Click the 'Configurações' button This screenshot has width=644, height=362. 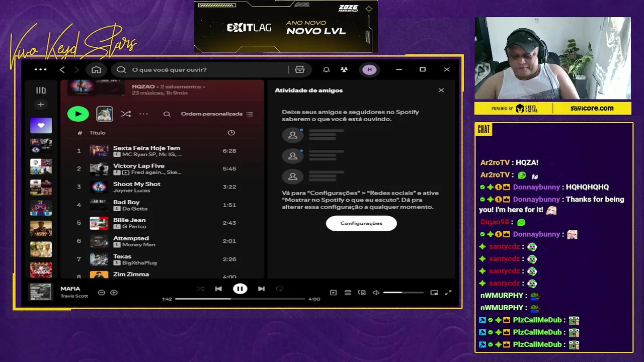pyautogui.click(x=361, y=223)
